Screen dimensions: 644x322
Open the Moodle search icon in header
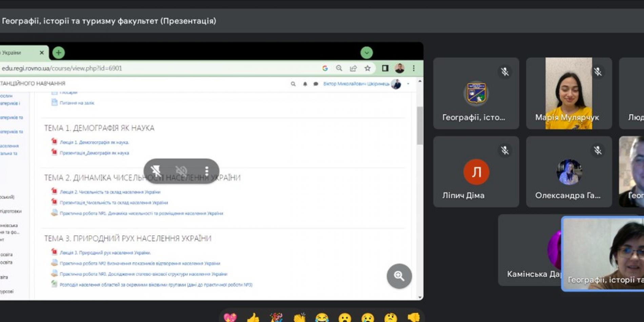point(293,84)
